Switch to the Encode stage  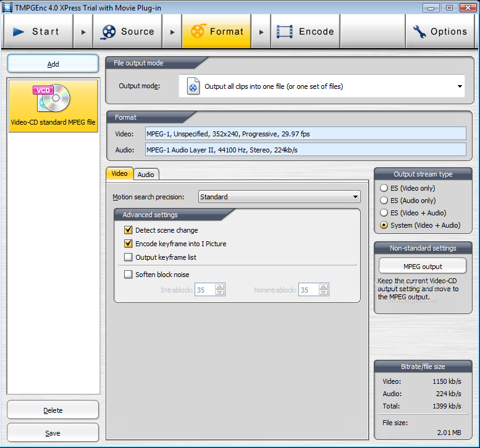tap(306, 31)
